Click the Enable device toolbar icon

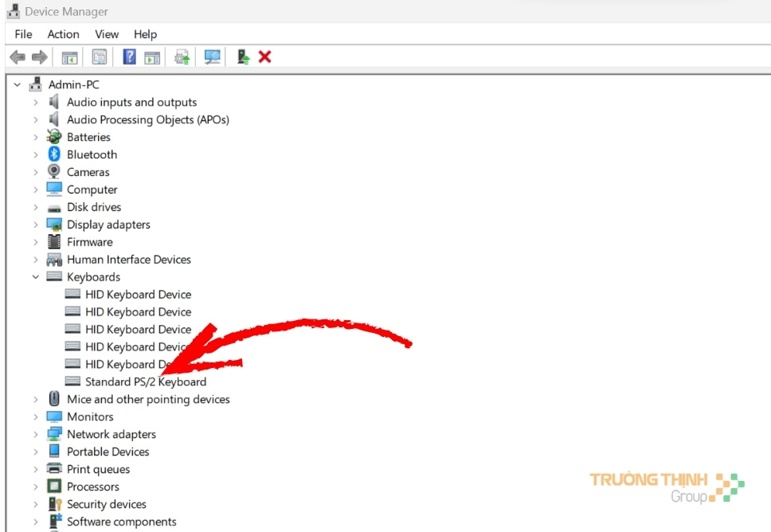click(x=244, y=57)
